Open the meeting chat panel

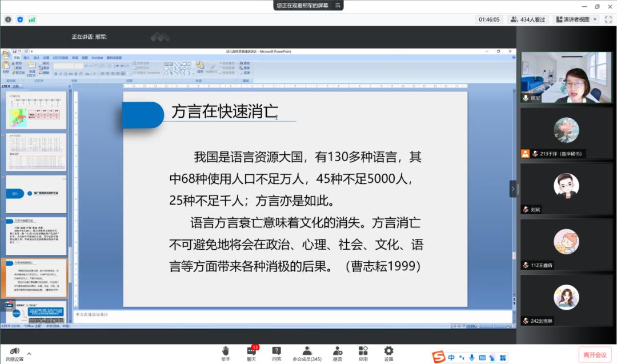pos(252,351)
